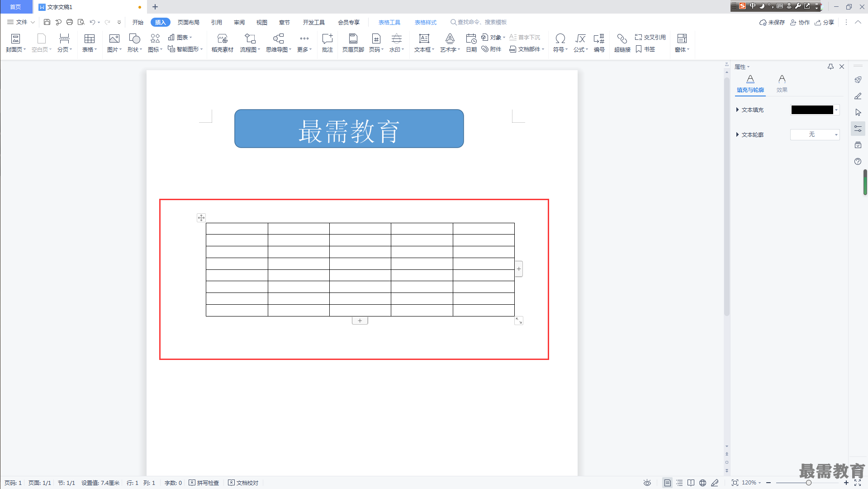Open header and footer (页眉页脚)
Image resolution: width=868 pixels, height=489 pixels.
pos(353,43)
